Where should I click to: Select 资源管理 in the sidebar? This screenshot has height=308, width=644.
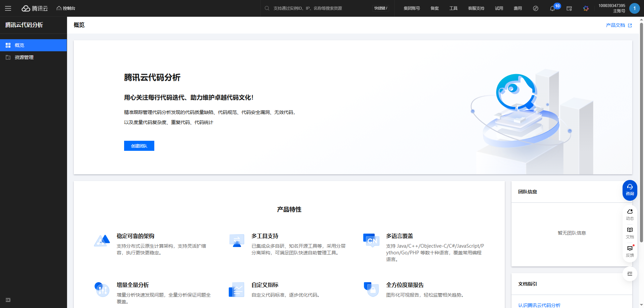pos(34,57)
